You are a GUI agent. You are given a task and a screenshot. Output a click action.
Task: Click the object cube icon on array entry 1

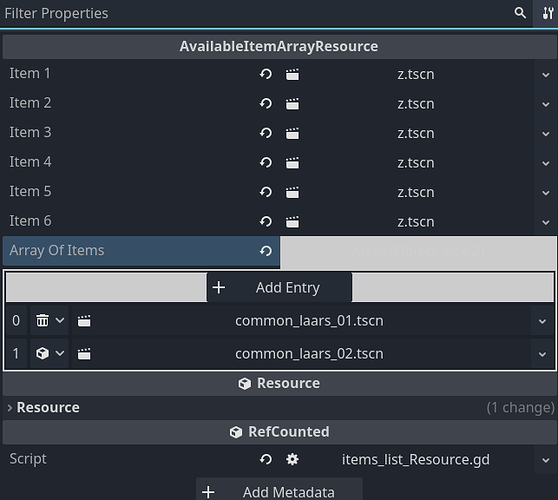(x=42, y=353)
